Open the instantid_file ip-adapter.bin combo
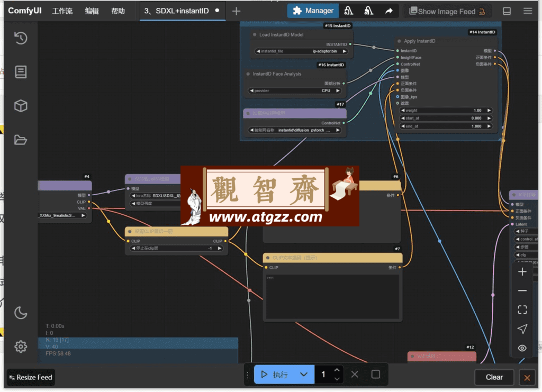Viewport: 542px width, 392px height. click(x=301, y=51)
